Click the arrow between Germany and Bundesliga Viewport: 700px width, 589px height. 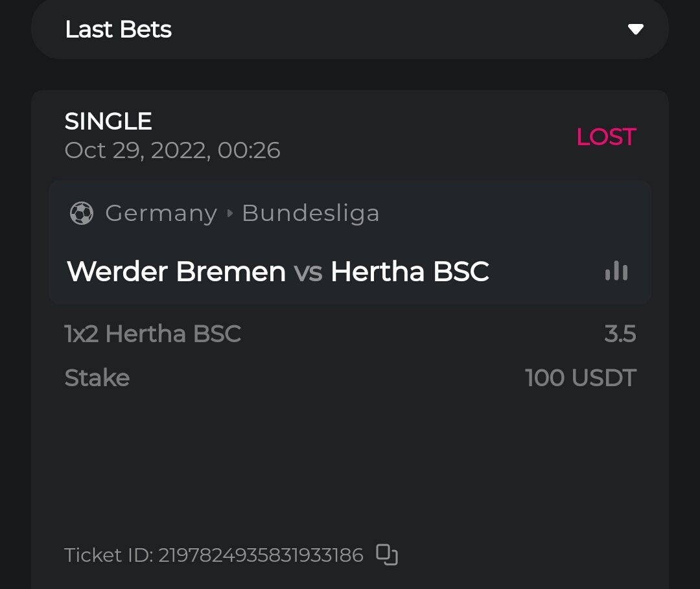tap(229, 213)
